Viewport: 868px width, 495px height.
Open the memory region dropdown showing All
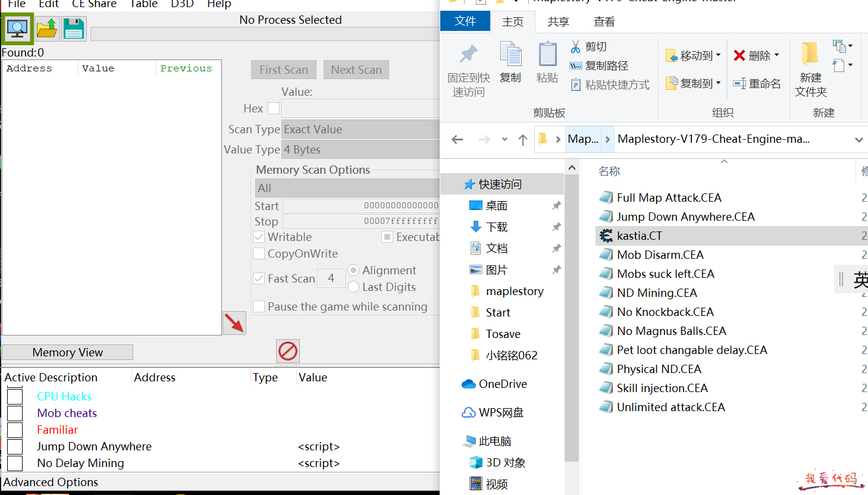(347, 188)
